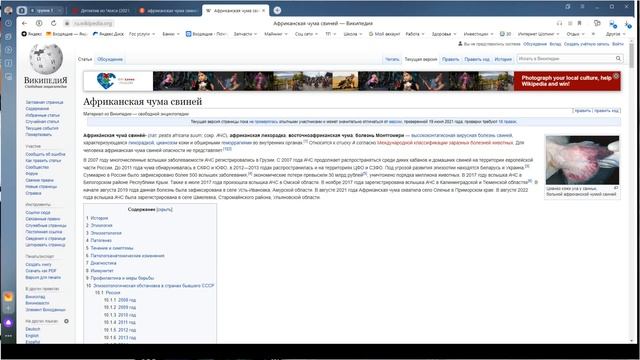
Task: Open the orange mail icon in the side panel
Action: (x=8, y=297)
